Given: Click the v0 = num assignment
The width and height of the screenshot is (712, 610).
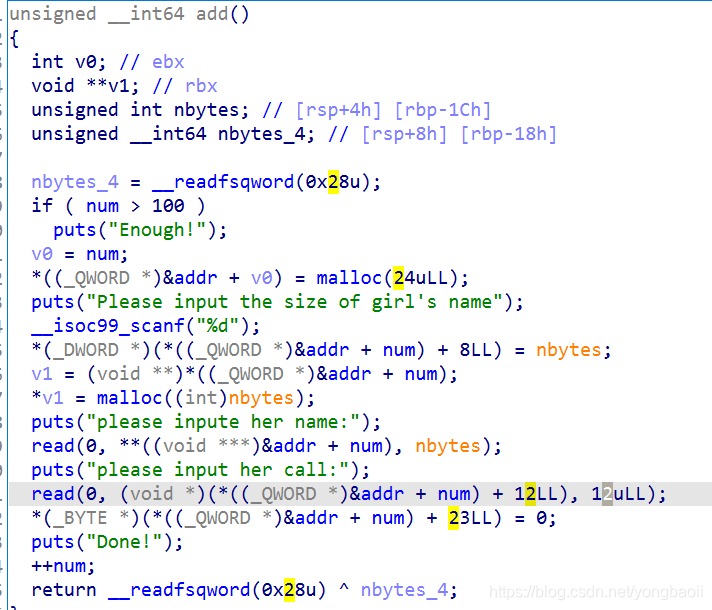Looking at the screenshot, I should (79, 254).
